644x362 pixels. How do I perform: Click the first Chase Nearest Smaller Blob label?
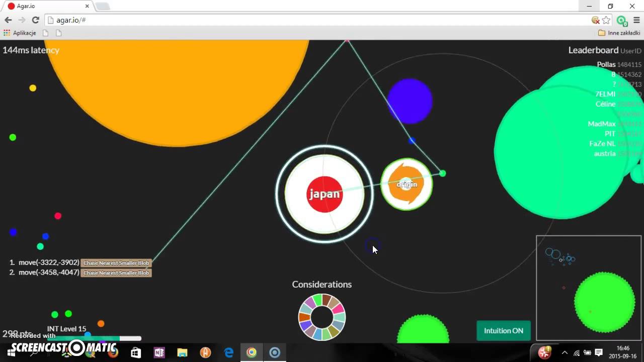coord(116,262)
